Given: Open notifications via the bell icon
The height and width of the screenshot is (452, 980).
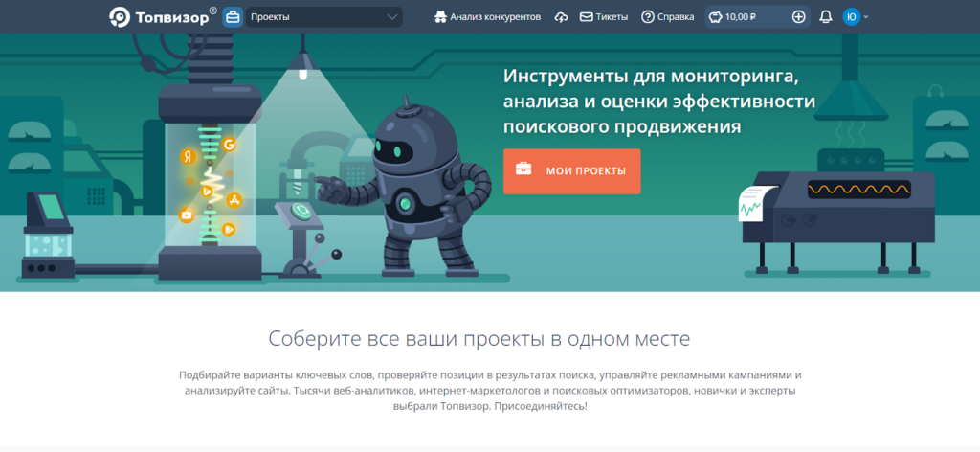Looking at the screenshot, I should click(826, 17).
